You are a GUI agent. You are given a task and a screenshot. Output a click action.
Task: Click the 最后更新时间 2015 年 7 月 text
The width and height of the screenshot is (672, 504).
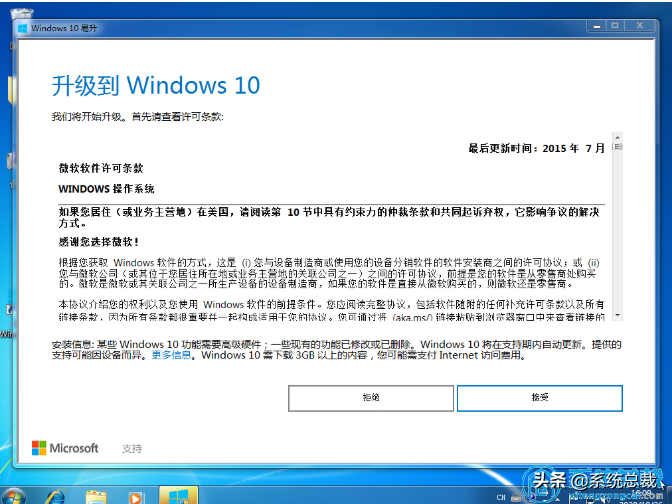point(537,148)
